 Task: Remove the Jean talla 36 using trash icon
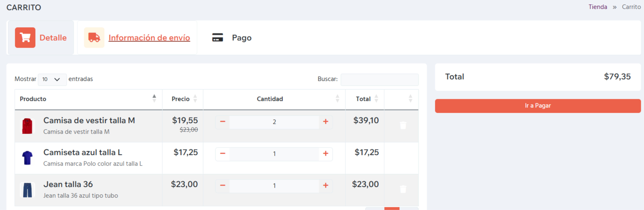tap(403, 189)
